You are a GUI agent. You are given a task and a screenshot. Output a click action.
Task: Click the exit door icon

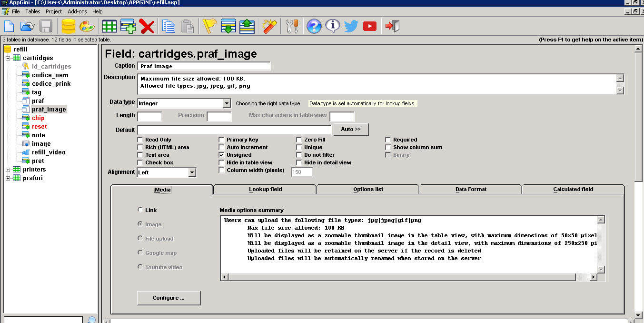pyautogui.click(x=393, y=26)
